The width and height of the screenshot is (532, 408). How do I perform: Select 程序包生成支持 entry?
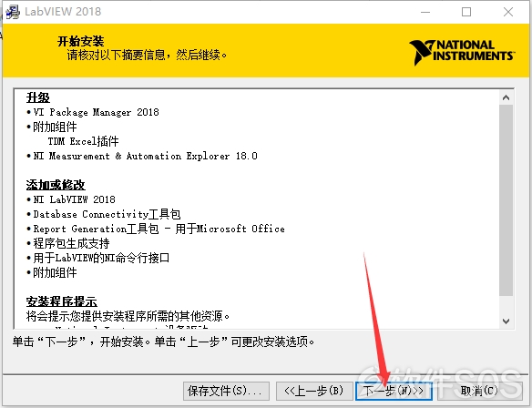[71, 243]
